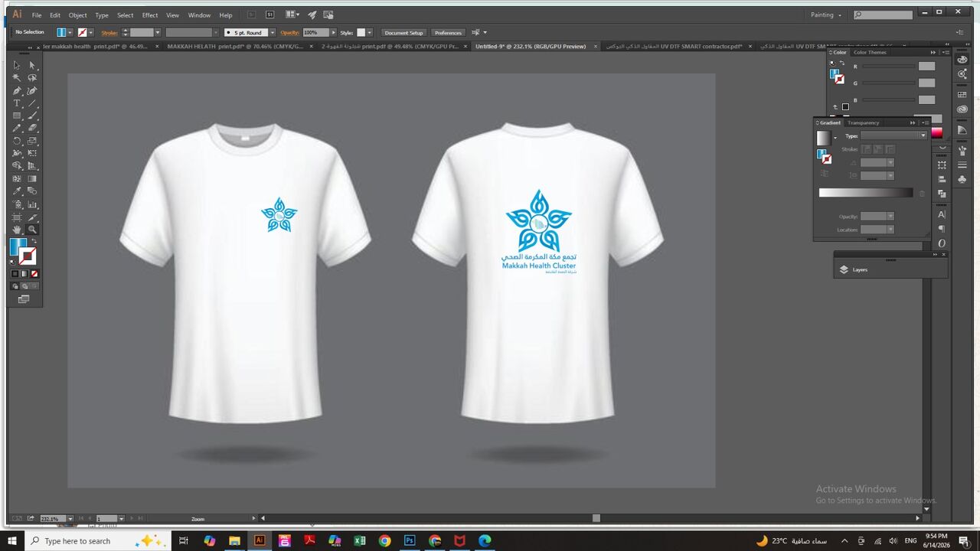Switch fill to Gradient mode in toolbox
The height and width of the screenshot is (551, 980).
[24, 273]
